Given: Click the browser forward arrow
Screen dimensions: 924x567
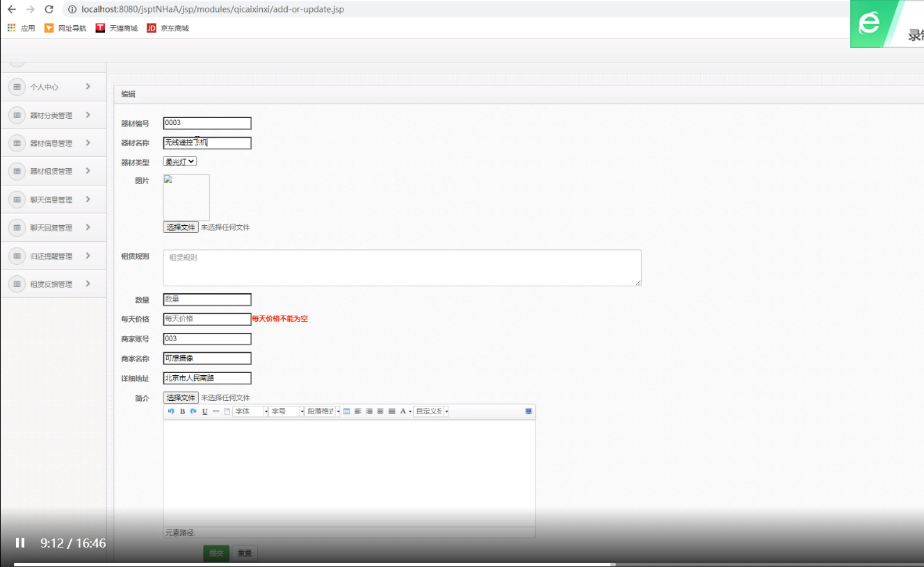Looking at the screenshot, I should [30, 10].
